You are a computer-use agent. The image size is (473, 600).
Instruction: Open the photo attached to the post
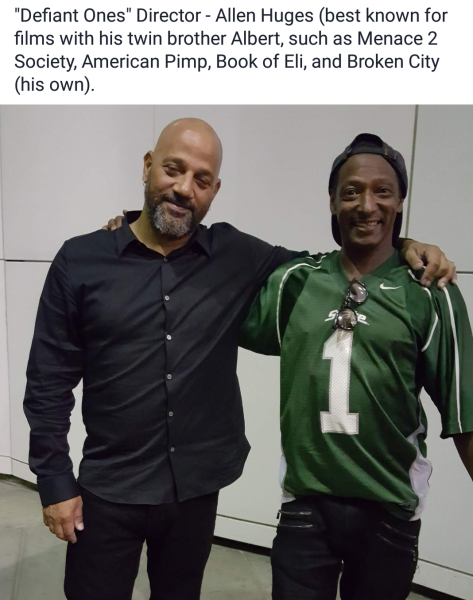(x=236, y=352)
